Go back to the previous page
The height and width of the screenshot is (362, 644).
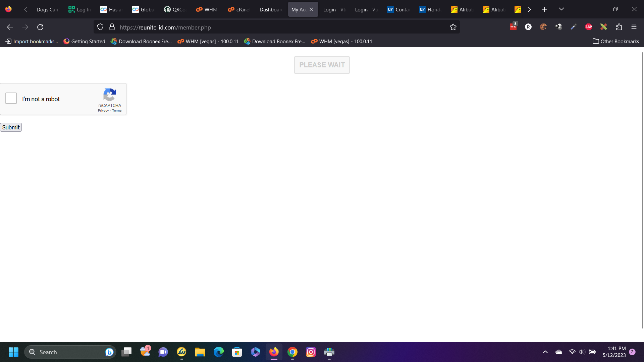[10, 27]
